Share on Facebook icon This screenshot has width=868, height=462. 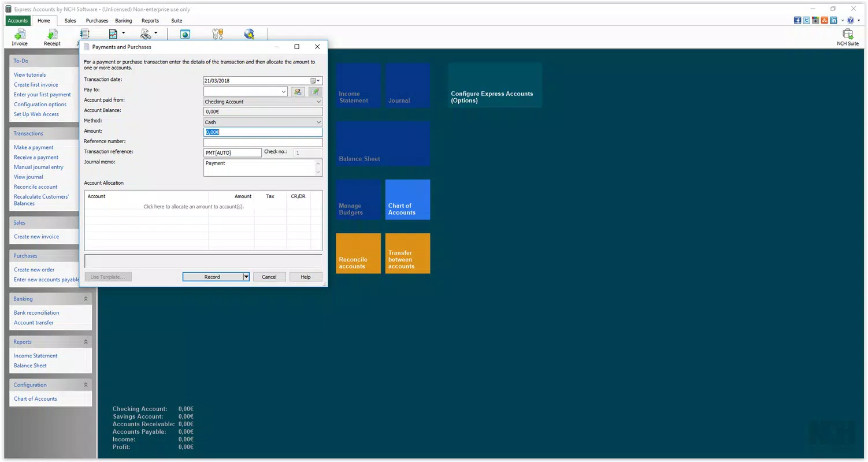(x=797, y=20)
